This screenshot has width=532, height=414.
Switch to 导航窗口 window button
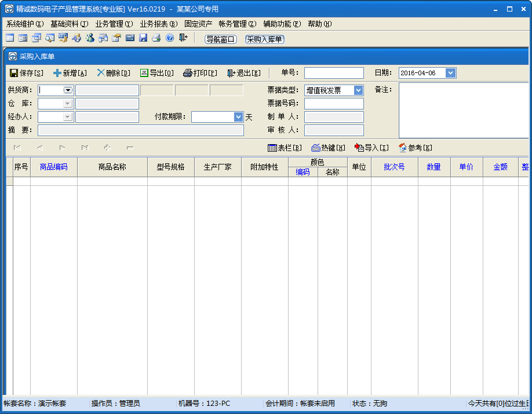[221, 39]
